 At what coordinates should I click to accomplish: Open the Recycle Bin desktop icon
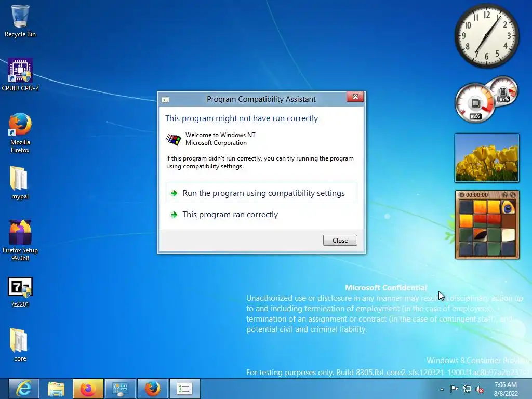tap(20, 21)
